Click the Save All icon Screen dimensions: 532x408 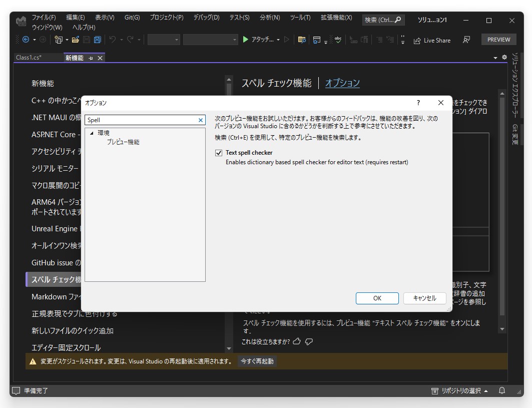(x=97, y=40)
